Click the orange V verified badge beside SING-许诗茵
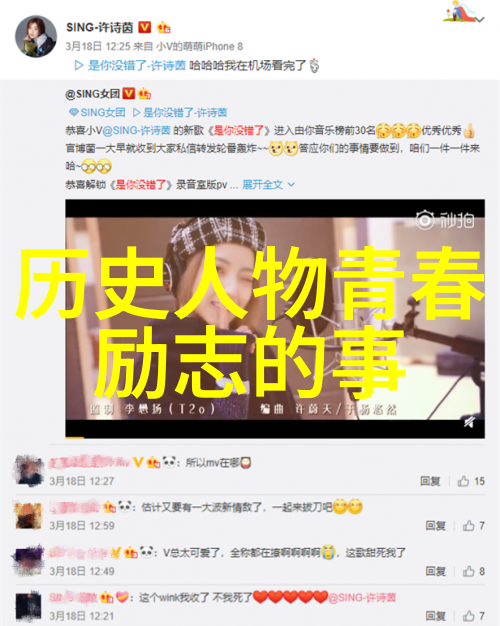This screenshot has height=626, width=500. coord(144,27)
